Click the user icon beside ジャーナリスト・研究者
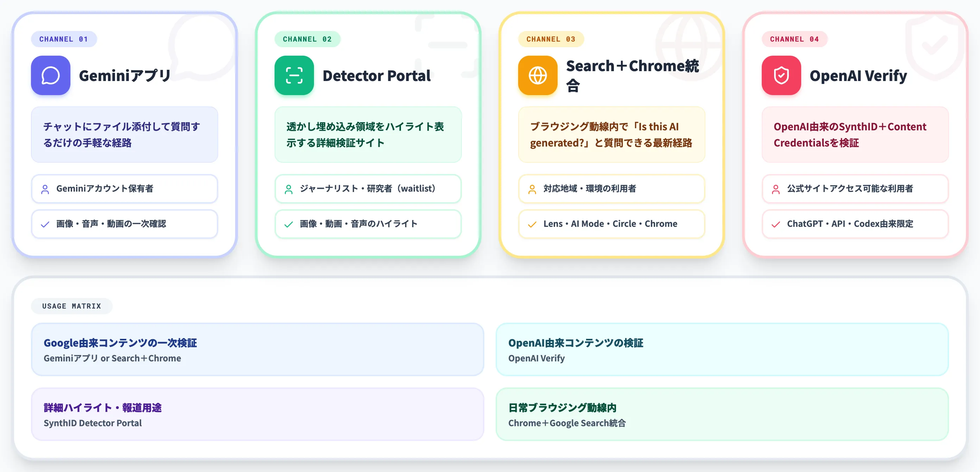 [x=288, y=189]
